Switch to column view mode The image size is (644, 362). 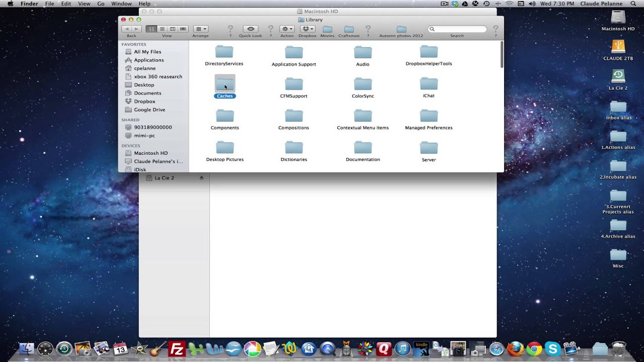(x=173, y=29)
